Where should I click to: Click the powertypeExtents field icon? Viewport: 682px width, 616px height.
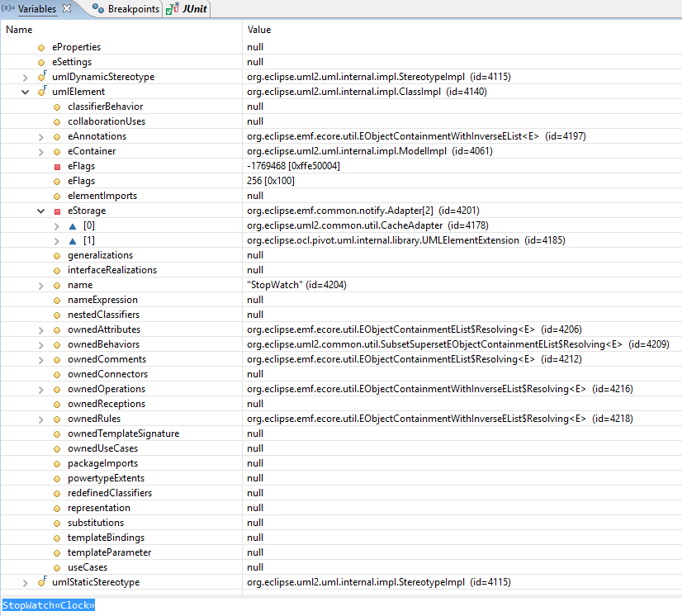click(57, 479)
